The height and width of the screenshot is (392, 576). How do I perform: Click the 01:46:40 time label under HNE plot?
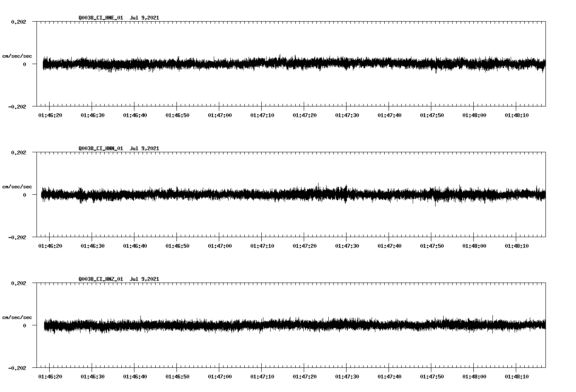point(135,115)
